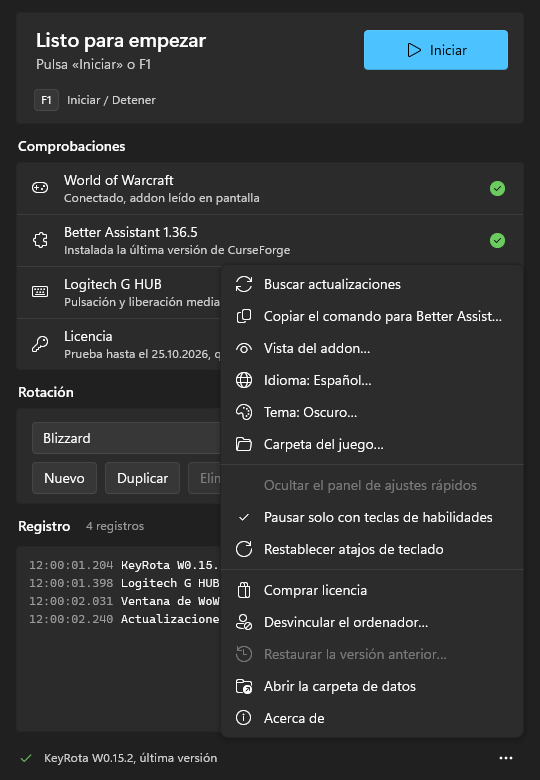The image size is (540, 780).
Task: Click the F1 hotkey badge
Action: pyautogui.click(x=46, y=100)
